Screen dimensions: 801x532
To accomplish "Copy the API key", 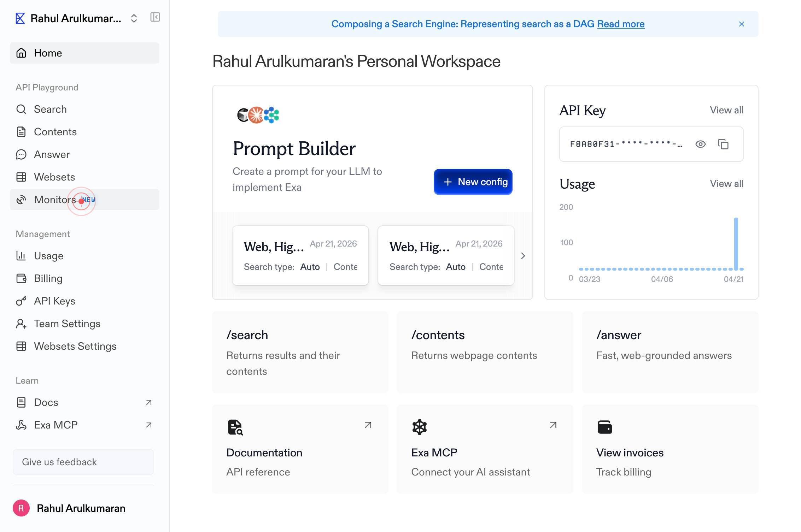I will pyautogui.click(x=723, y=144).
